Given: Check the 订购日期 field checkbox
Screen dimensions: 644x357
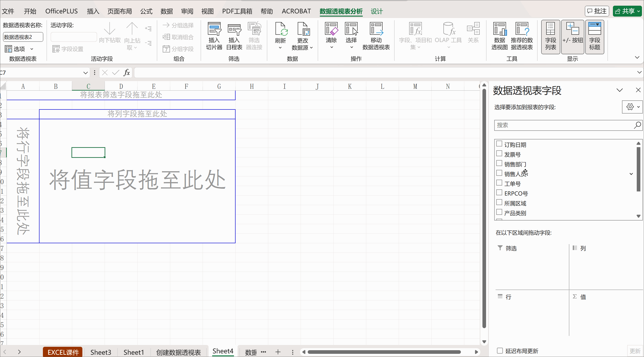Looking at the screenshot, I should pyautogui.click(x=499, y=144).
